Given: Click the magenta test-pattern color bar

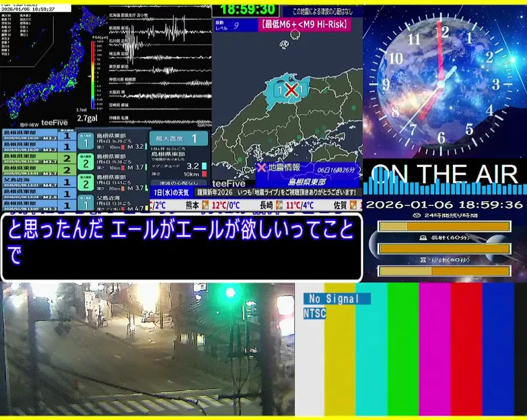Looking at the screenshot, I should 435,349.
